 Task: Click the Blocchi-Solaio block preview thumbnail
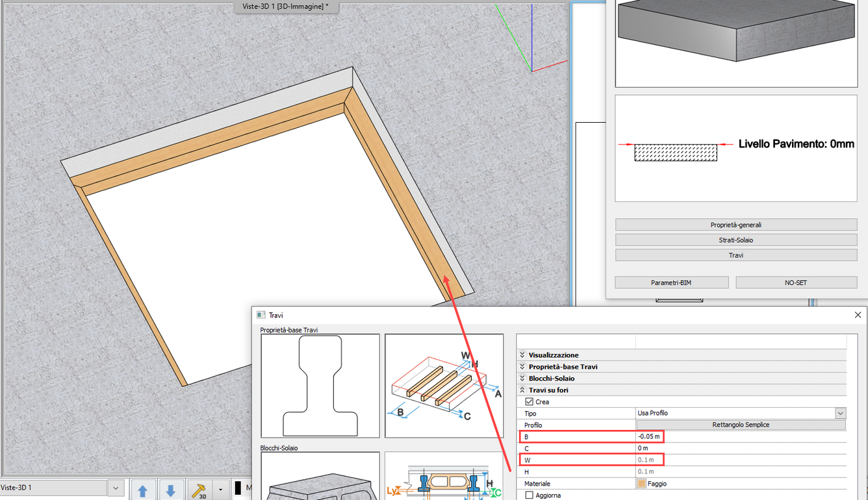pyautogui.click(x=320, y=476)
